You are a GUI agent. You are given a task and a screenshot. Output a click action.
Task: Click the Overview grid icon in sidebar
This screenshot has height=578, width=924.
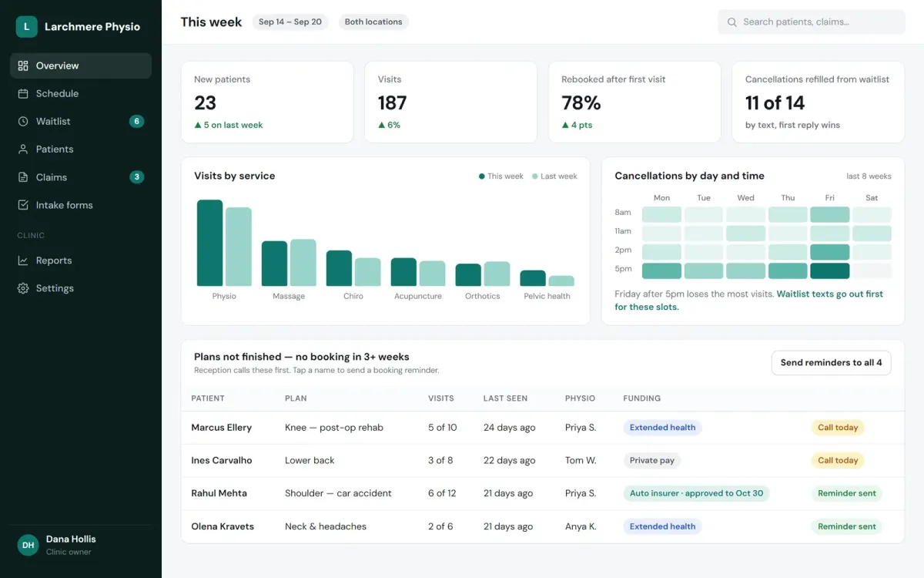click(x=23, y=66)
